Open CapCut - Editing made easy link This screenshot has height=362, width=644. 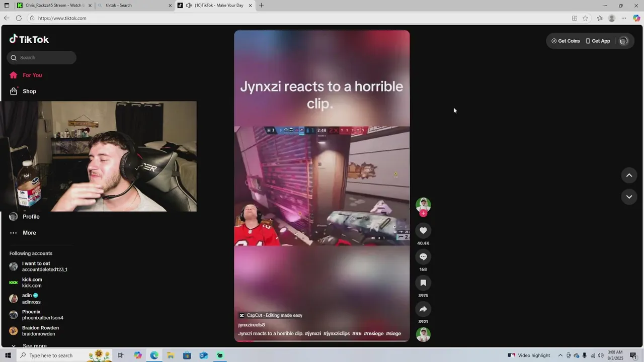tap(271, 315)
